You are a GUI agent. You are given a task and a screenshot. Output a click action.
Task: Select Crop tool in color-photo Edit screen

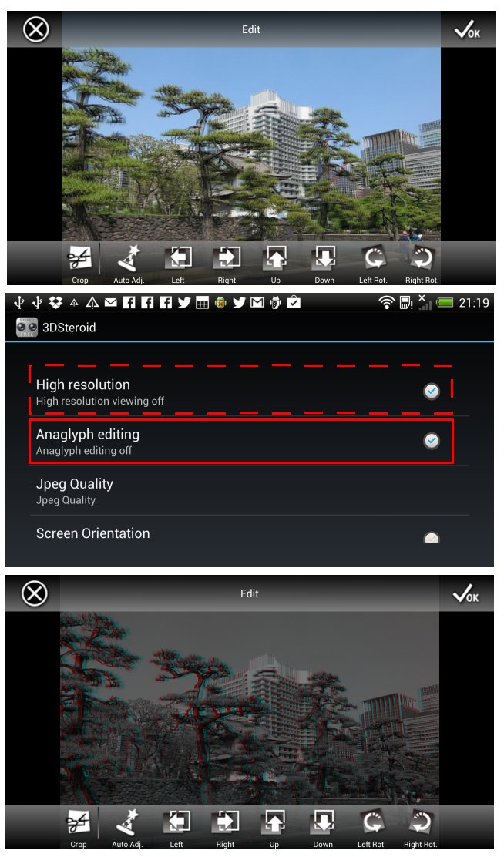(80, 264)
